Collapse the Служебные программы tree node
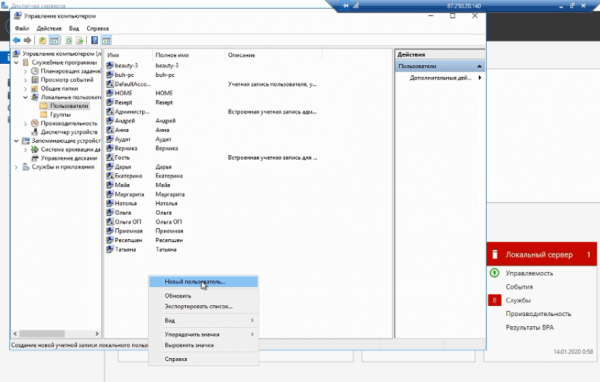The width and height of the screenshot is (600, 382). 16,62
